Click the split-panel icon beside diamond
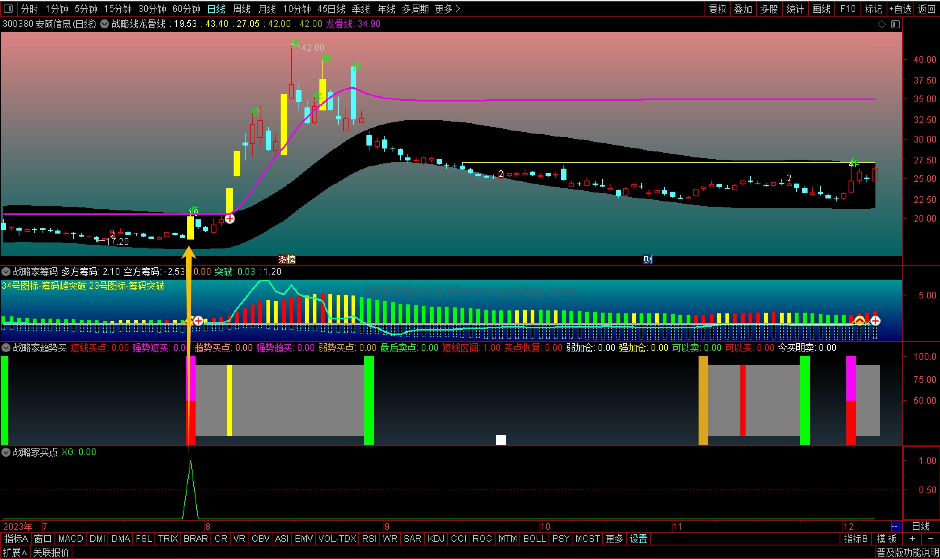This screenshot has height=560, width=940. click(x=896, y=24)
